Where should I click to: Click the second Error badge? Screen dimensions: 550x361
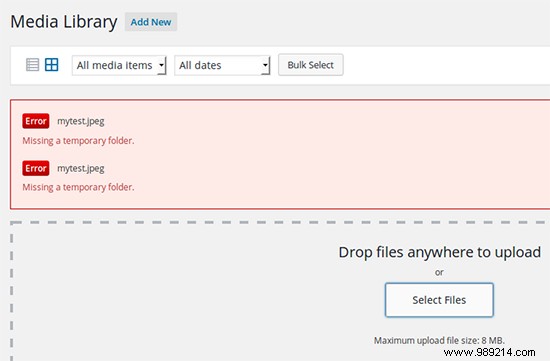[36, 168]
